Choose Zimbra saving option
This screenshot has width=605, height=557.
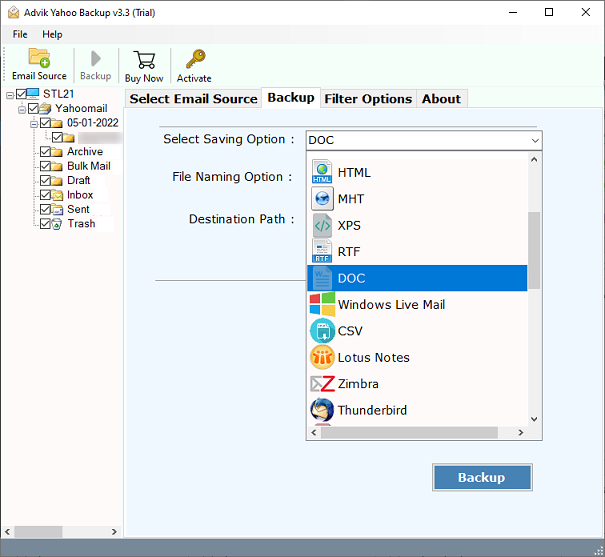[x=417, y=384]
